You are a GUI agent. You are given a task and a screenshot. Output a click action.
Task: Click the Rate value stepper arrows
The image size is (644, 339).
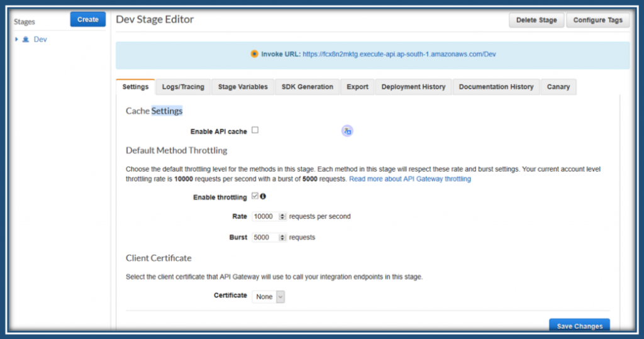click(x=282, y=216)
